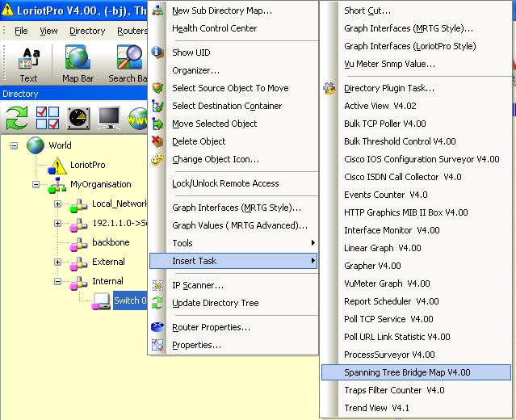Choose Vu Meter Snmp Value...
516x420 pixels.
[x=416, y=64]
